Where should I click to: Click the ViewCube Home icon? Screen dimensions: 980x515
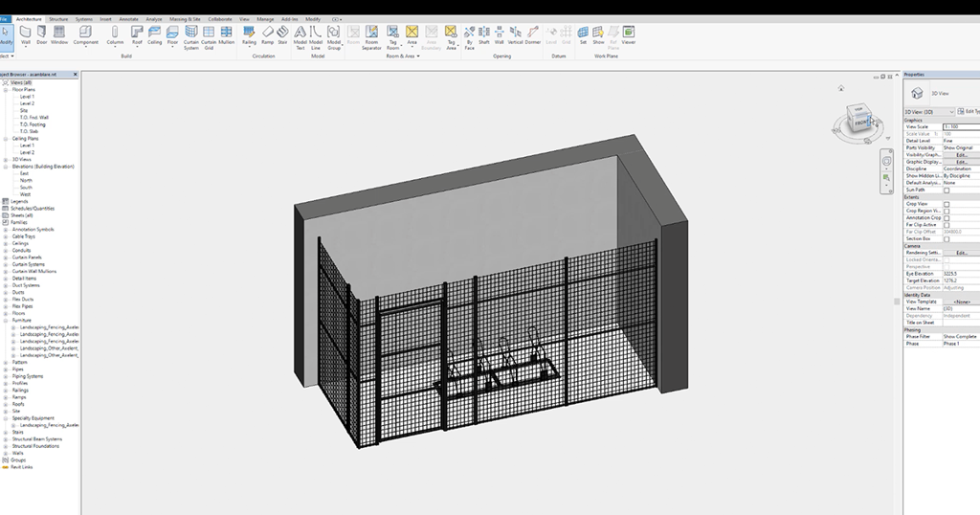pyautogui.click(x=840, y=88)
